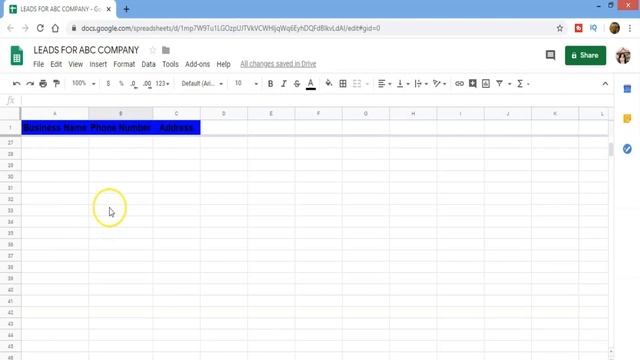
Task: Hide the menus with collapse arrow
Action: tap(605, 84)
